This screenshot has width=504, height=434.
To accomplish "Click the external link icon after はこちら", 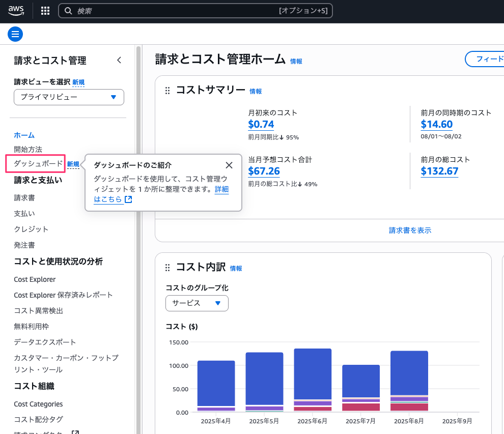I will click(128, 199).
